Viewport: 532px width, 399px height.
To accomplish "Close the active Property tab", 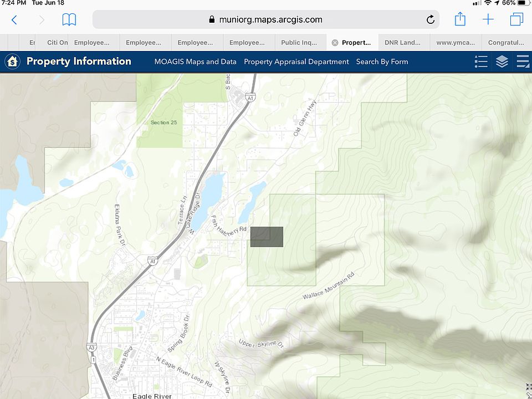I will coord(335,43).
